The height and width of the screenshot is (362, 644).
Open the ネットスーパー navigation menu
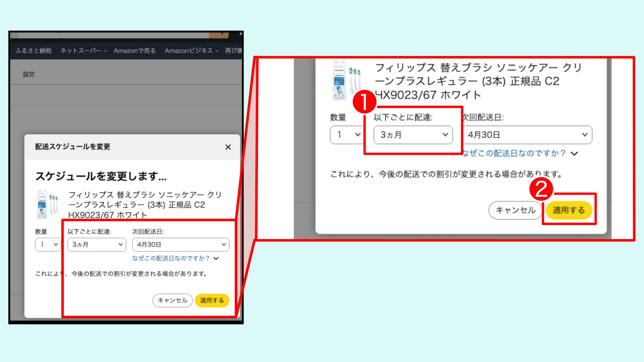click(x=82, y=51)
